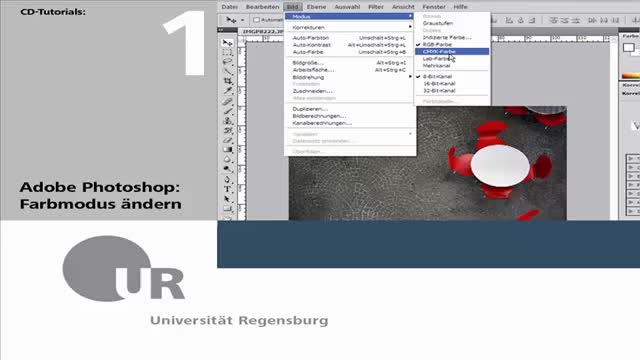Open the Farbe panel tab

click(630, 36)
